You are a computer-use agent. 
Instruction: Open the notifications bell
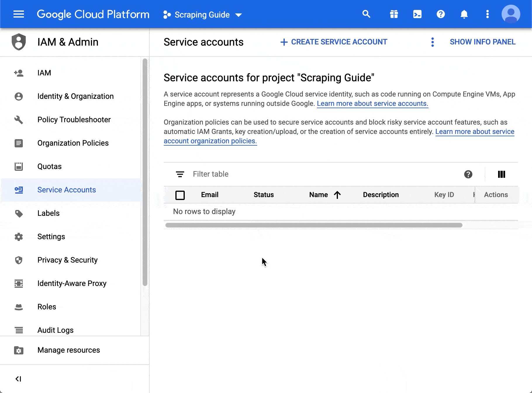[x=464, y=14]
